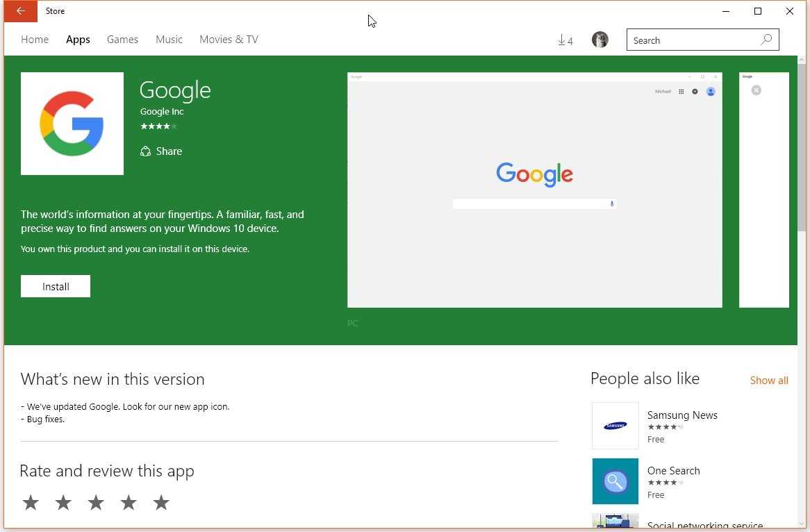Open the main Google app screenshot
The width and height of the screenshot is (810, 532).
[535, 190]
